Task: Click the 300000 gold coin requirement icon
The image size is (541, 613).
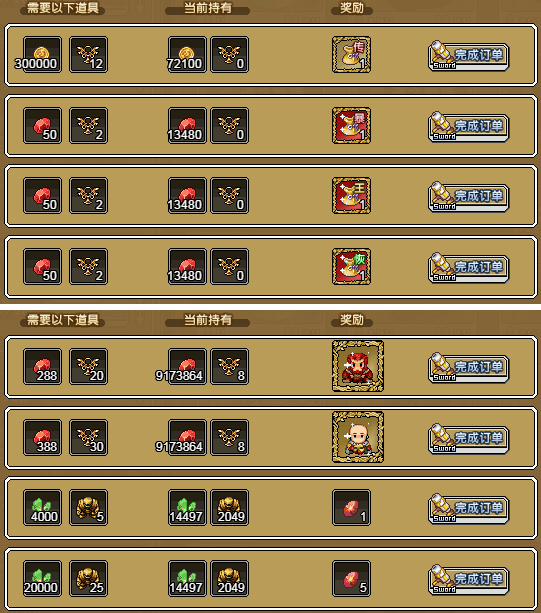Action: [42, 54]
